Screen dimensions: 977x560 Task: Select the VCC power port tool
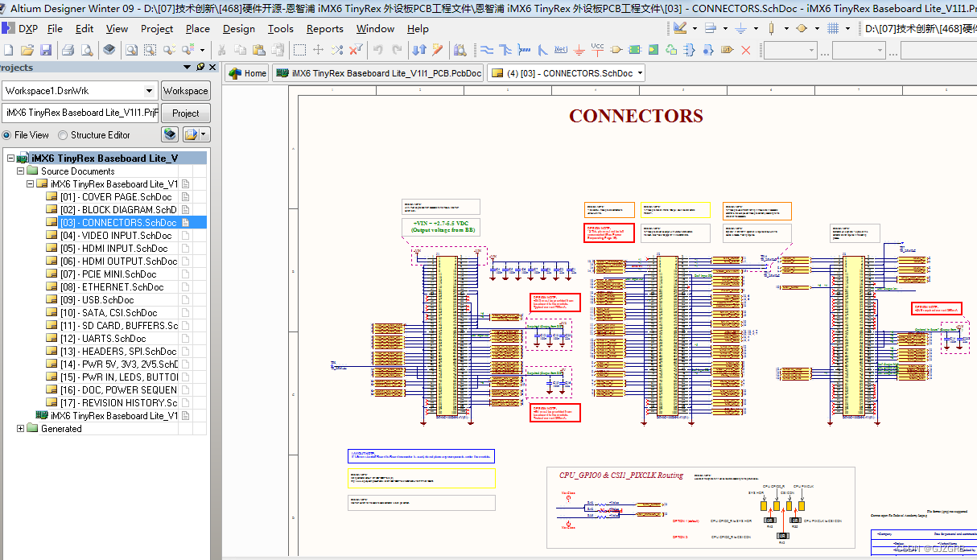point(597,48)
